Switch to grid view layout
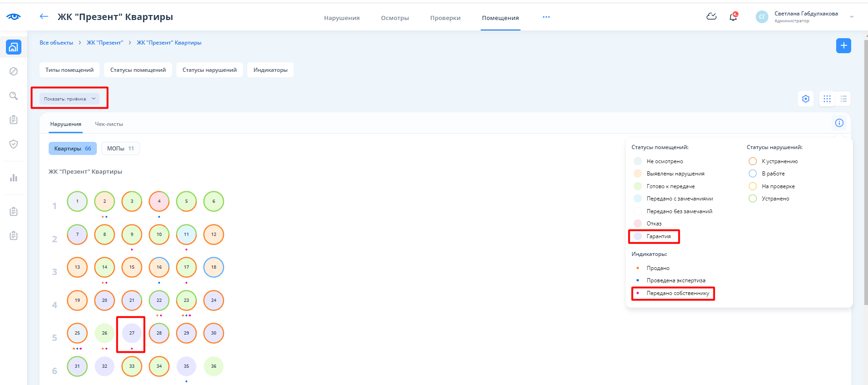This screenshot has width=868, height=385. [827, 99]
